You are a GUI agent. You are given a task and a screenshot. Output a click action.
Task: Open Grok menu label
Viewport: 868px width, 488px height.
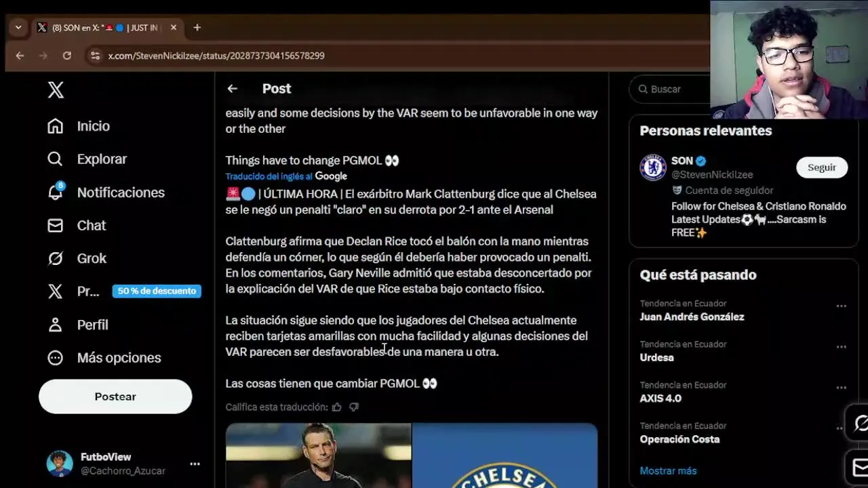(92, 258)
